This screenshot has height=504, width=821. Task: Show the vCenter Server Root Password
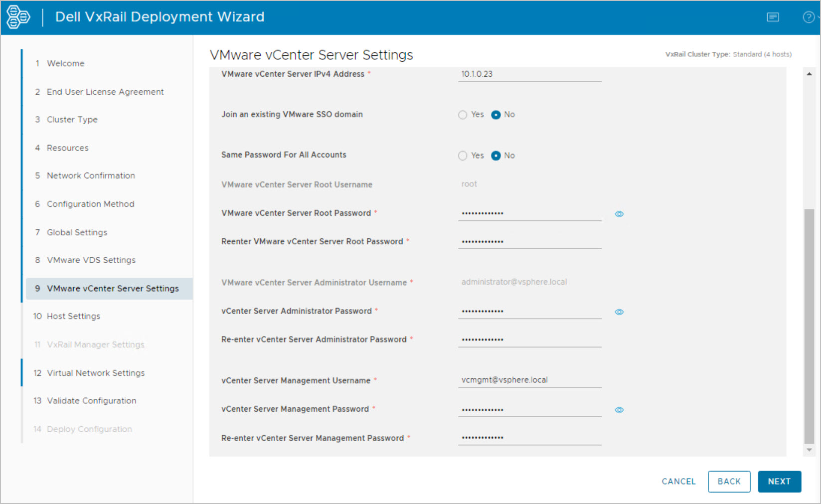(619, 214)
